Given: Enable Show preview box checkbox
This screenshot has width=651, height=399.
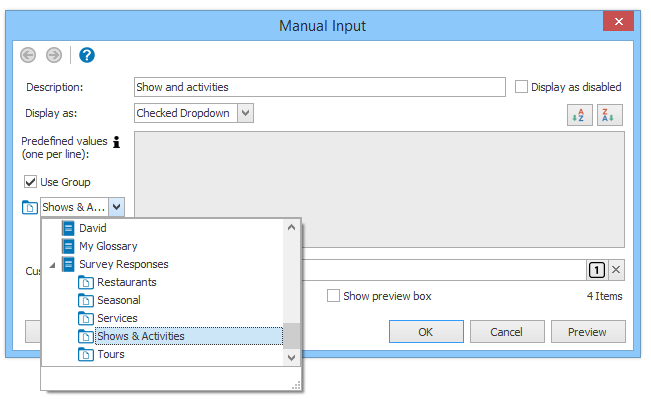Looking at the screenshot, I should tap(333, 296).
